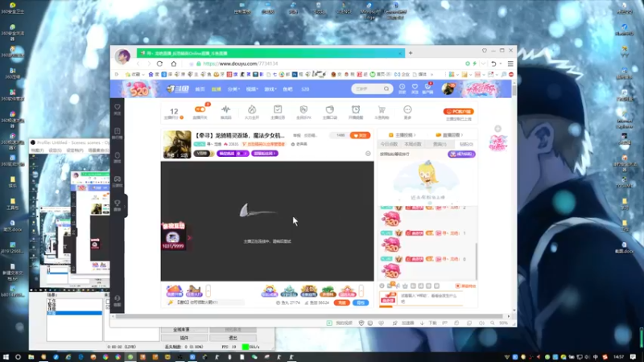Switch to the 贵宾 tab

point(440,144)
